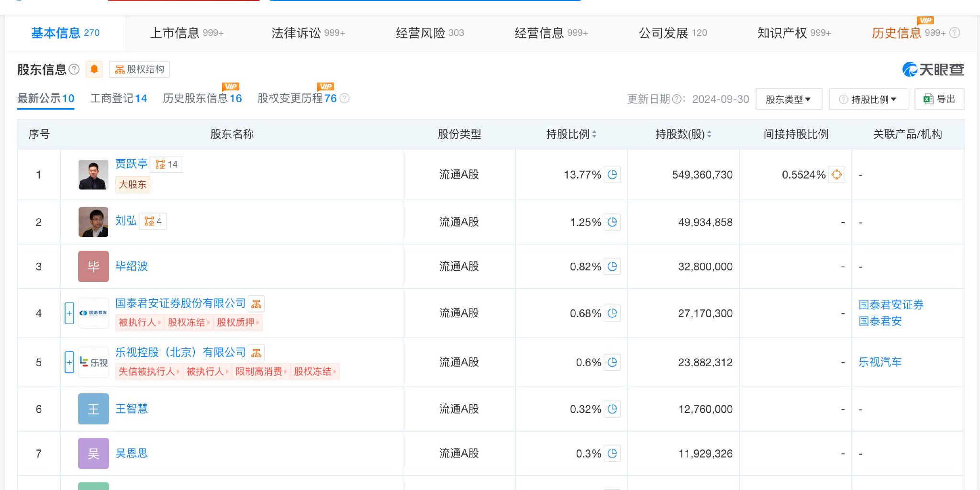The width and height of the screenshot is (980, 490).
Task: Click 刘弘's equity chart badge 4
Action: pyautogui.click(x=153, y=221)
